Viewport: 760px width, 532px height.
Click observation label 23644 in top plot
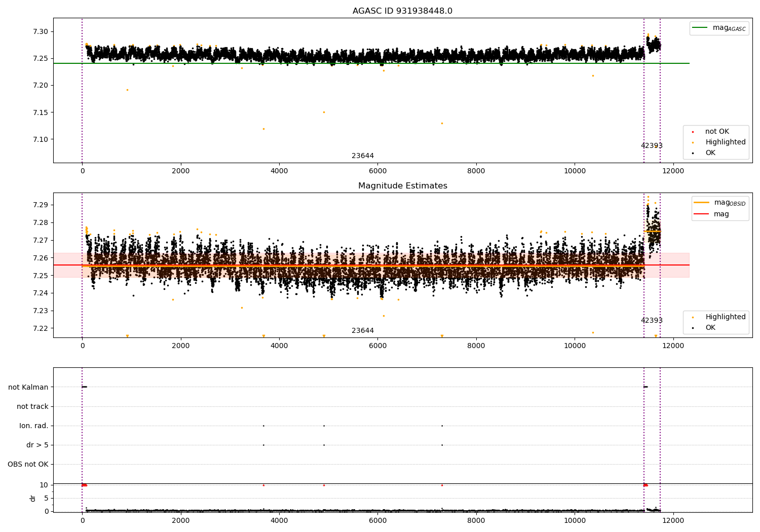(x=363, y=156)
